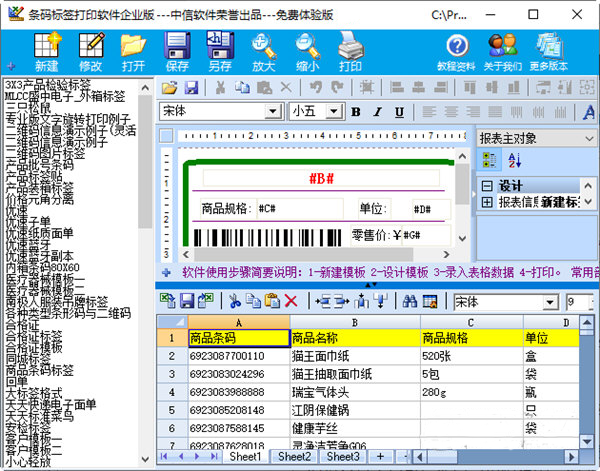This screenshot has width=600, height=471.
Task: Click the designer toolbar redo icon
Action: pos(337,88)
